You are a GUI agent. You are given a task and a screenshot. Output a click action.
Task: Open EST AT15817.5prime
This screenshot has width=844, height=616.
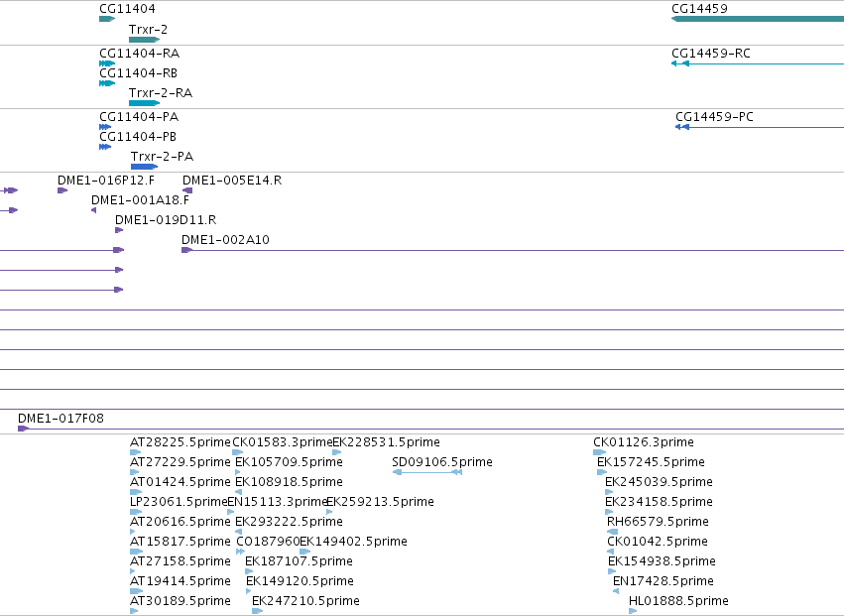coord(181,543)
